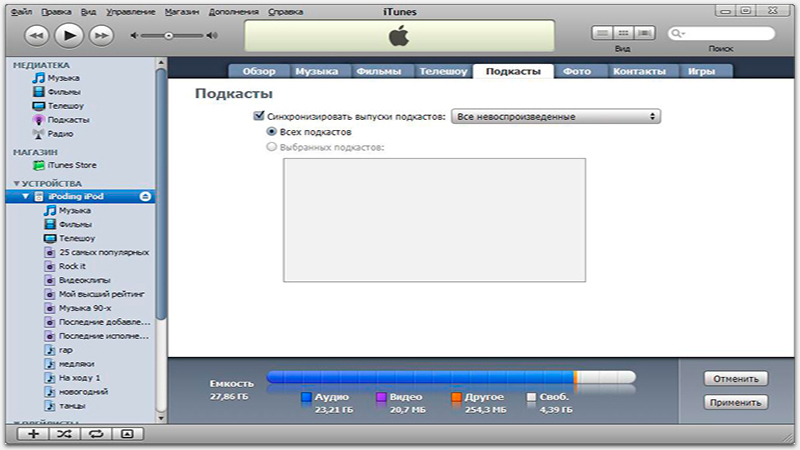Image resolution: width=800 pixels, height=450 pixels.
Task: Click the capacity usage bar
Action: coord(451,377)
